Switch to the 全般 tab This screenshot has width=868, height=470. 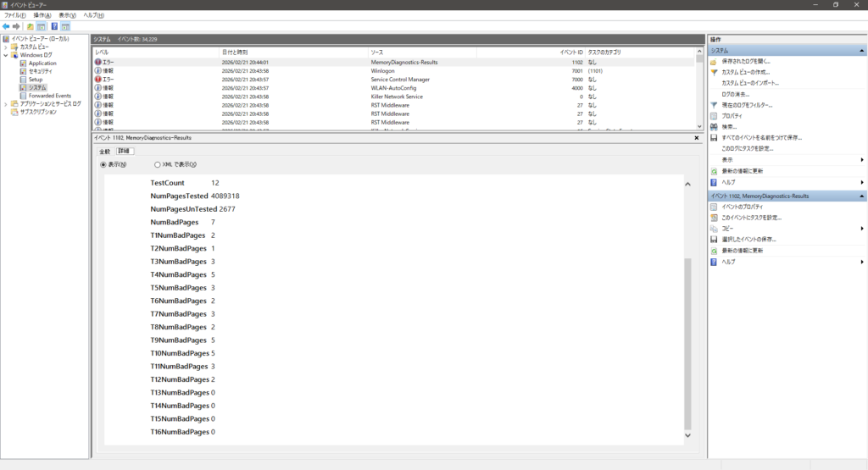tap(105, 151)
